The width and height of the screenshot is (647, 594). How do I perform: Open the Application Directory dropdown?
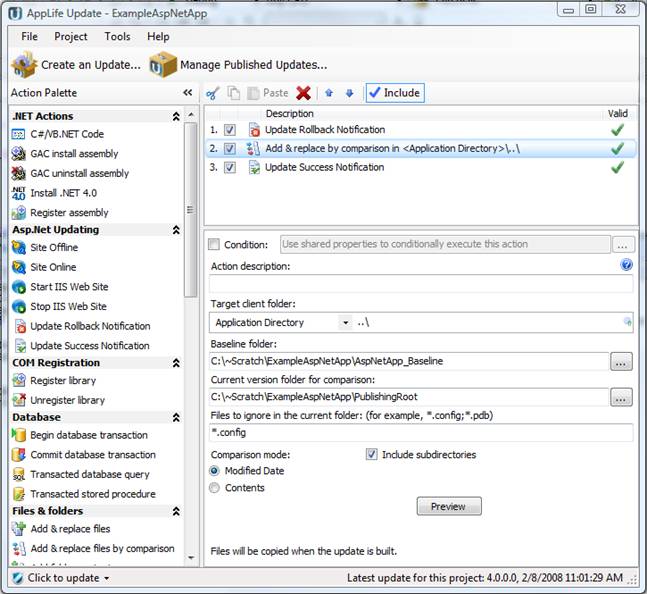(345, 323)
